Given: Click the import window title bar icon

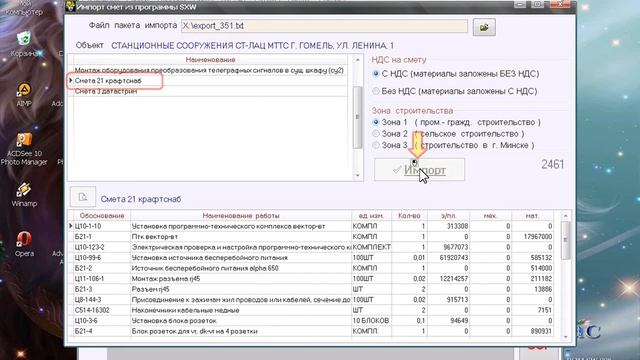Looking at the screenshot, I should coord(71,6).
